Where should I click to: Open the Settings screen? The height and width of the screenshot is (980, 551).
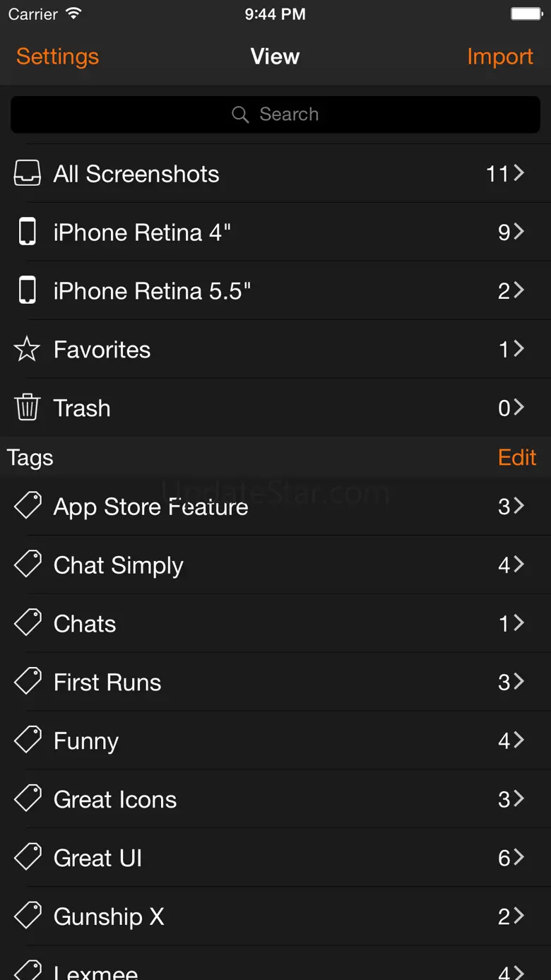[57, 57]
